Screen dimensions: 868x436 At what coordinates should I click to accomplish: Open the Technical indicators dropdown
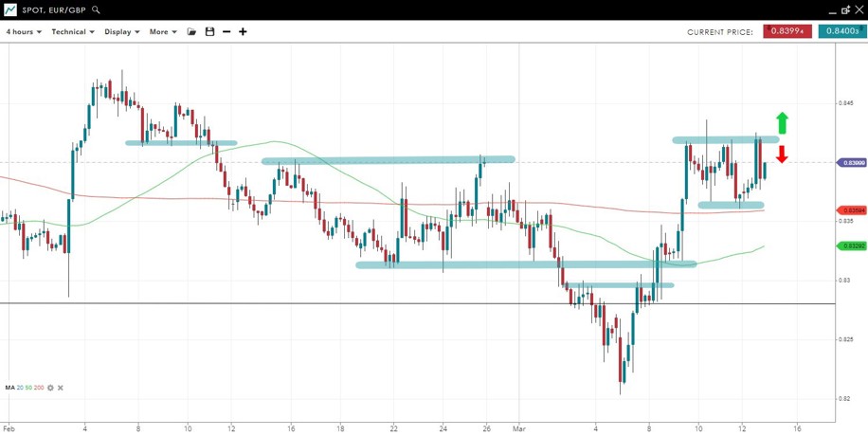pos(73,31)
